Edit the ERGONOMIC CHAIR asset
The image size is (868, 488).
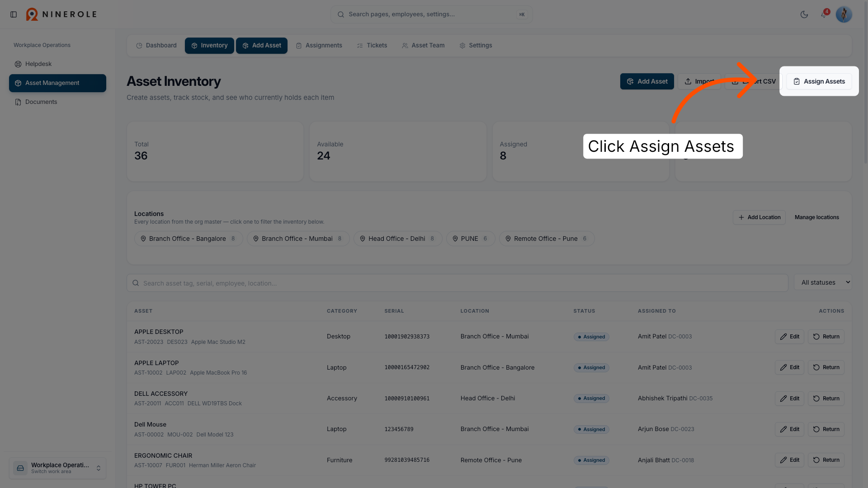pyautogui.click(x=789, y=460)
